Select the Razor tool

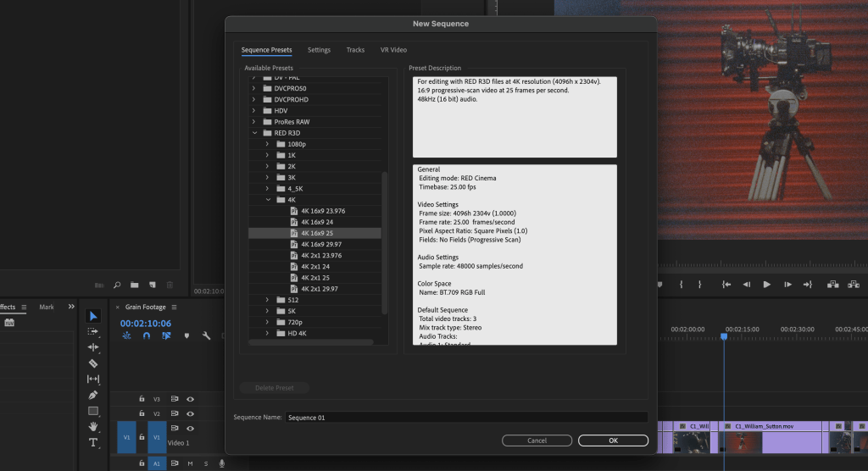tap(93, 363)
